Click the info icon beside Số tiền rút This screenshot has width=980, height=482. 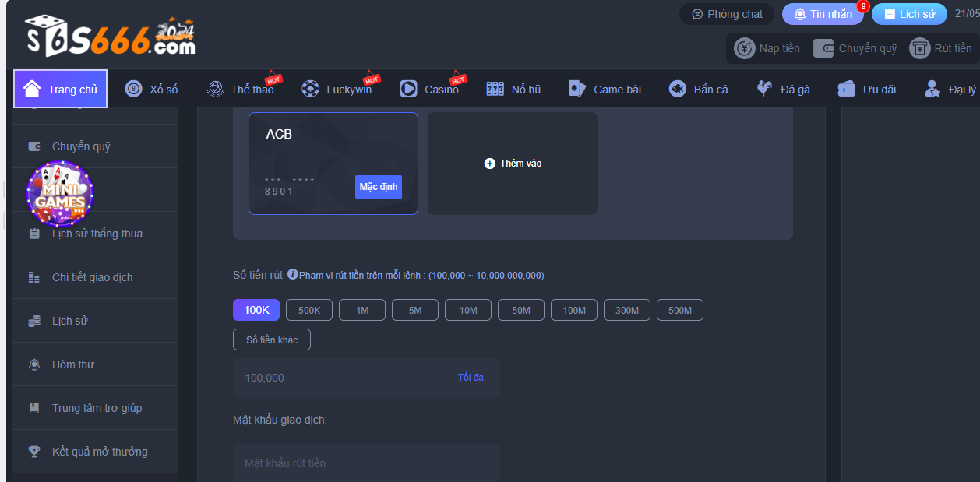coord(292,274)
